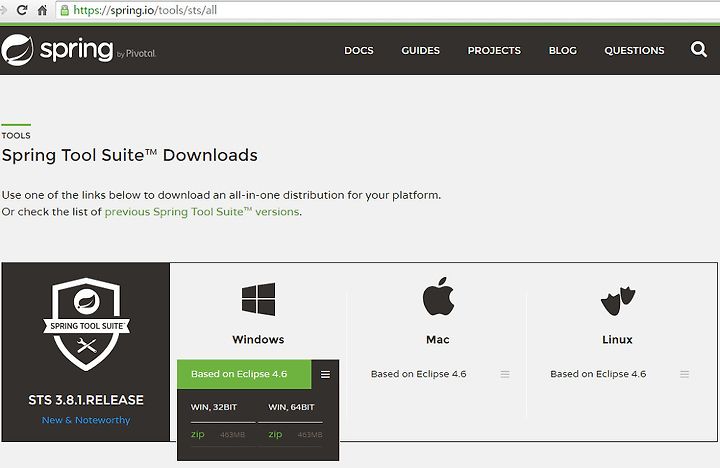Expand the Mac download options menu icon
The width and height of the screenshot is (720, 468).
tap(505, 374)
